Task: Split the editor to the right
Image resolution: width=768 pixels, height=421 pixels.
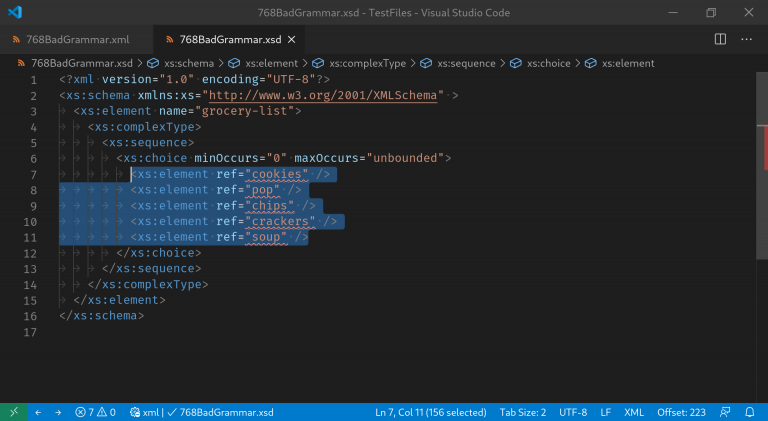Action: click(x=720, y=39)
